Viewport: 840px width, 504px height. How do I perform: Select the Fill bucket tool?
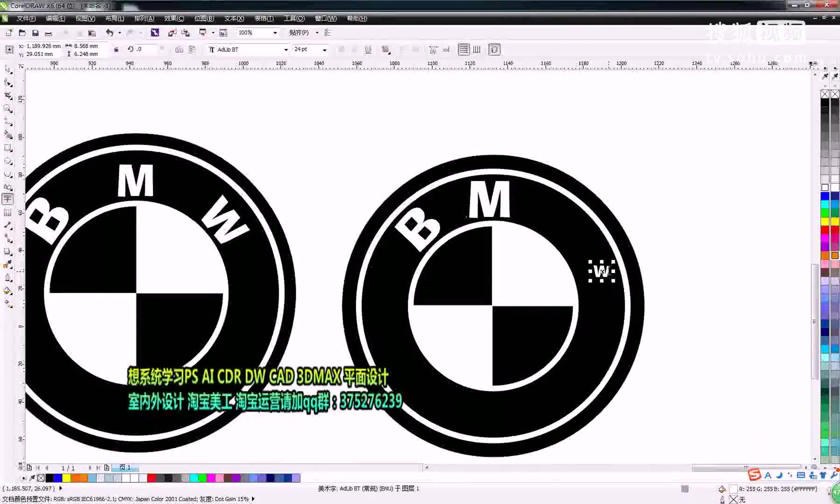pyautogui.click(x=8, y=291)
